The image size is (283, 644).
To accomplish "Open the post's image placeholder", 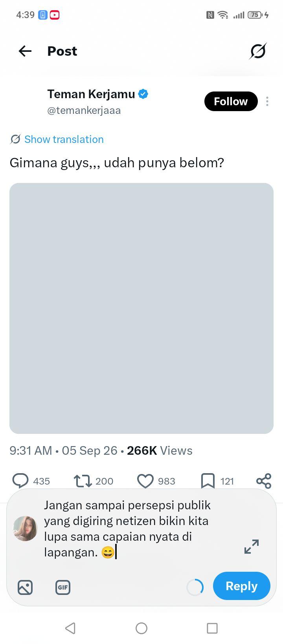I will click(x=141, y=308).
